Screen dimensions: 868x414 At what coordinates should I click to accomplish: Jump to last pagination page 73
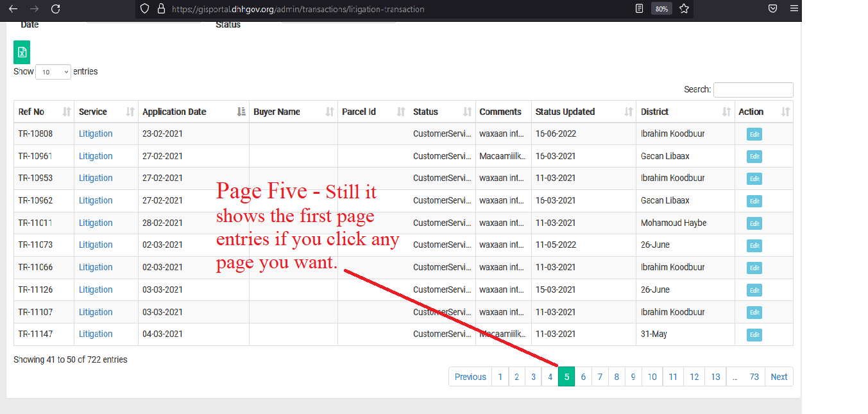[x=754, y=377]
